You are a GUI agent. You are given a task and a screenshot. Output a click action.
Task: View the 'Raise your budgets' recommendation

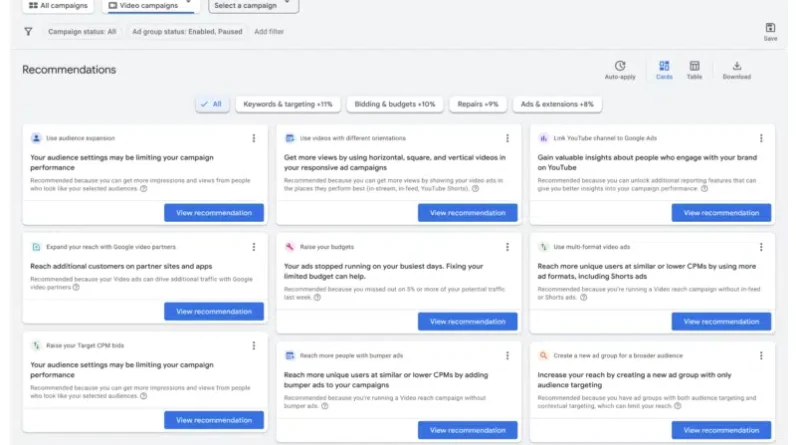coord(468,322)
